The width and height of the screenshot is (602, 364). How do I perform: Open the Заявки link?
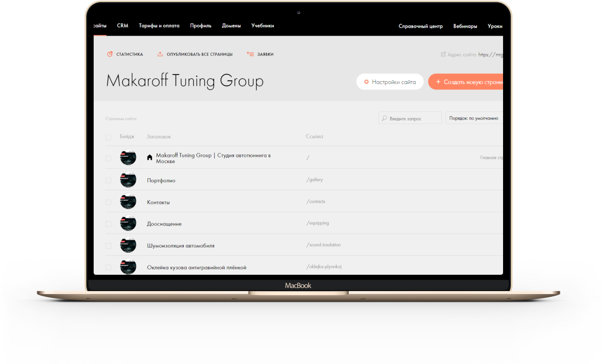tap(265, 55)
